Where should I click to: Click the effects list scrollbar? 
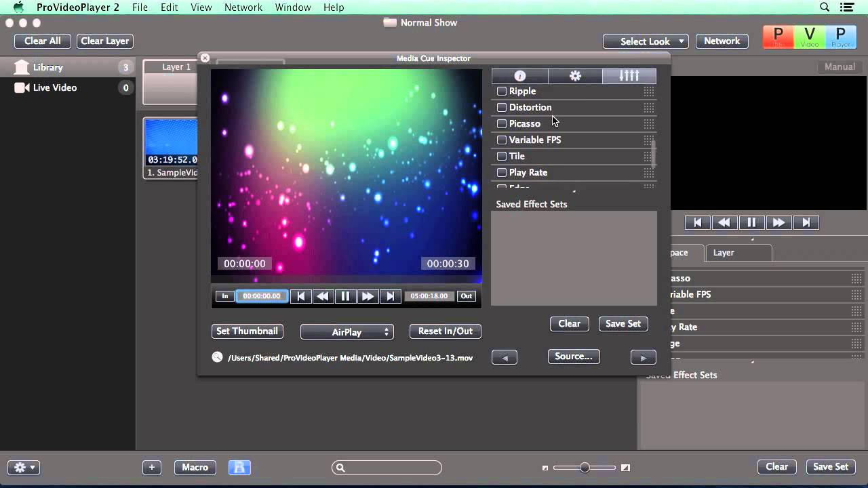[654, 153]
